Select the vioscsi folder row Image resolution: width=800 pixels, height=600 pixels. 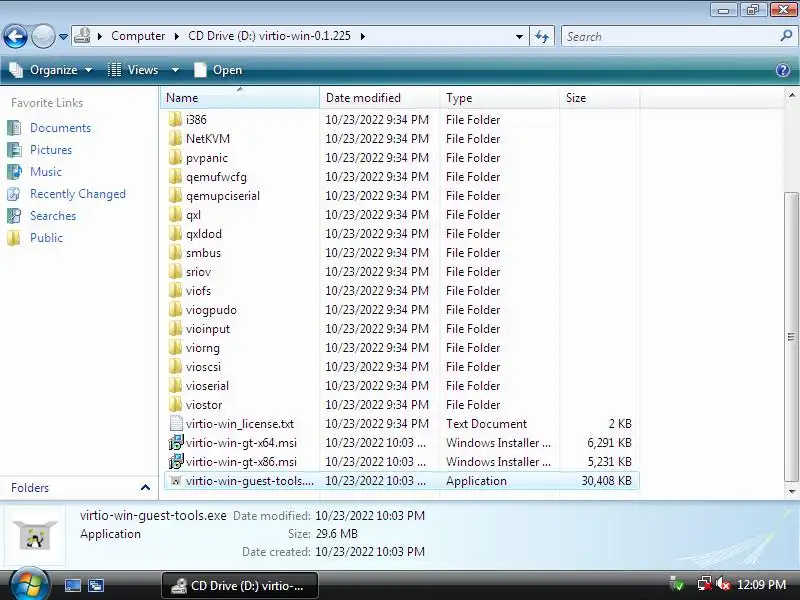402,366
